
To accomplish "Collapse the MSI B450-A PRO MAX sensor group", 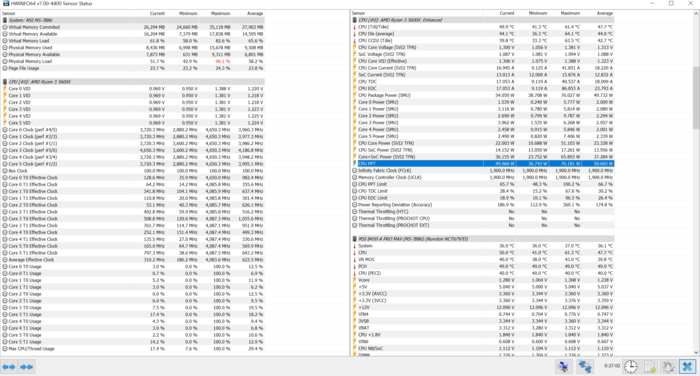I will (x=483, y=239).
